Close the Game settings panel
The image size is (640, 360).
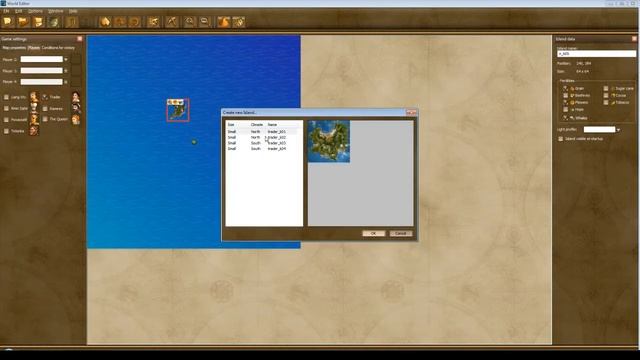pyautogui.click(x=80, y=39)
